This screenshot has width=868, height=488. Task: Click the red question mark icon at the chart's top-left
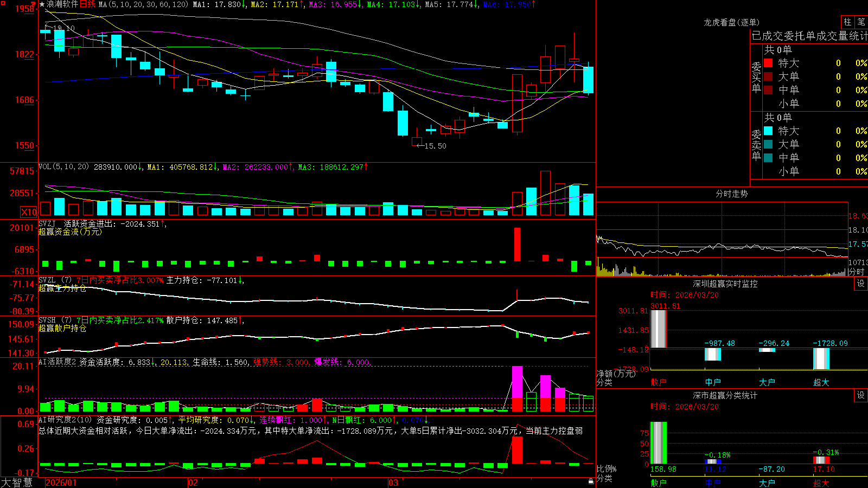34,4
